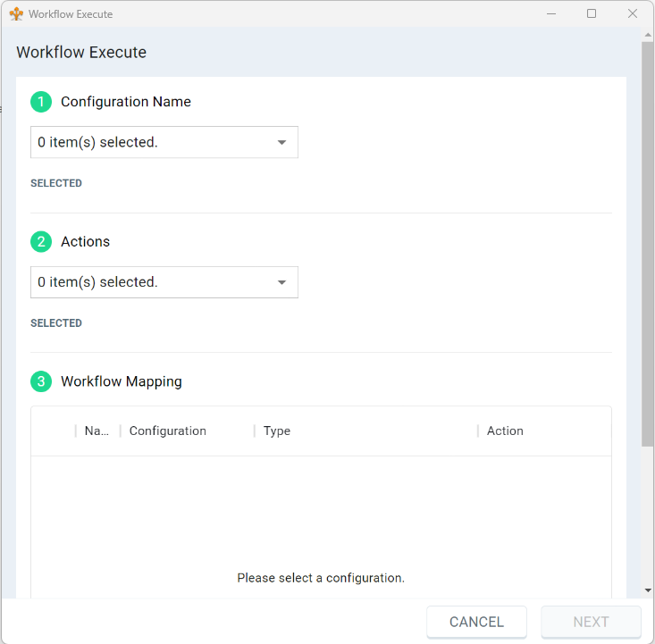
Task: Click the scroll up arrow
Action: [647, 35]
